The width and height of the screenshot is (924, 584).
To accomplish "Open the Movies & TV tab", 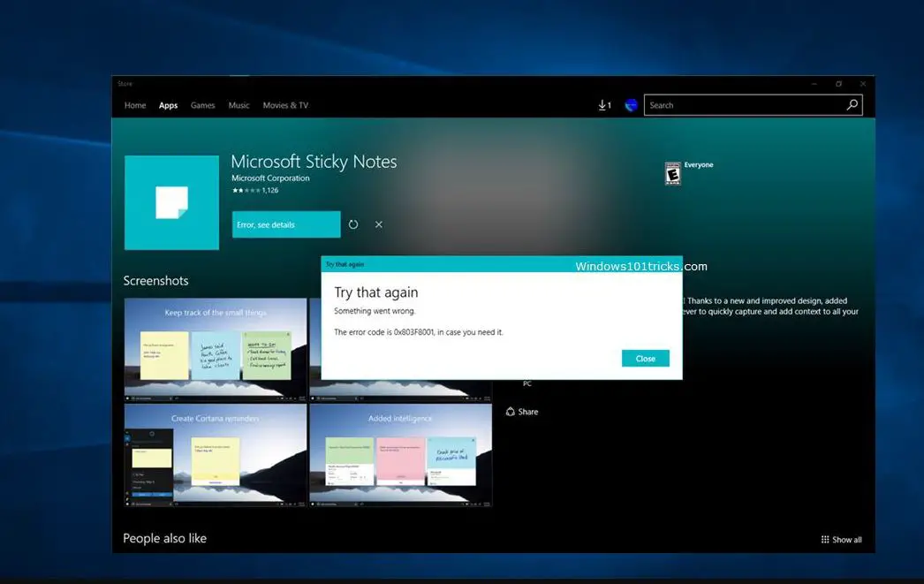I will tap(285, 105).
